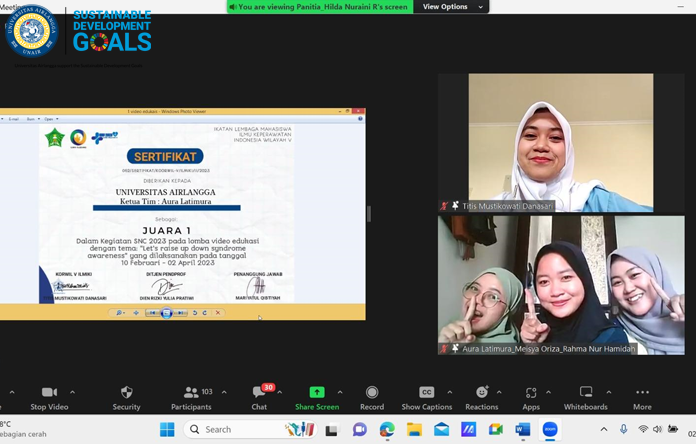Toggle the camera with Stop Video
Viewport: 696px width, 444px height.
49,393
